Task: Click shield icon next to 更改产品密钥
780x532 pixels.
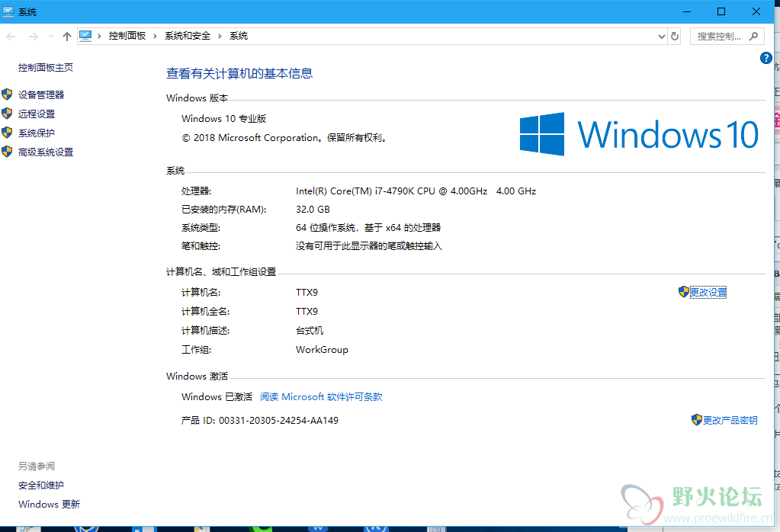Action: (x=697, y=420)
